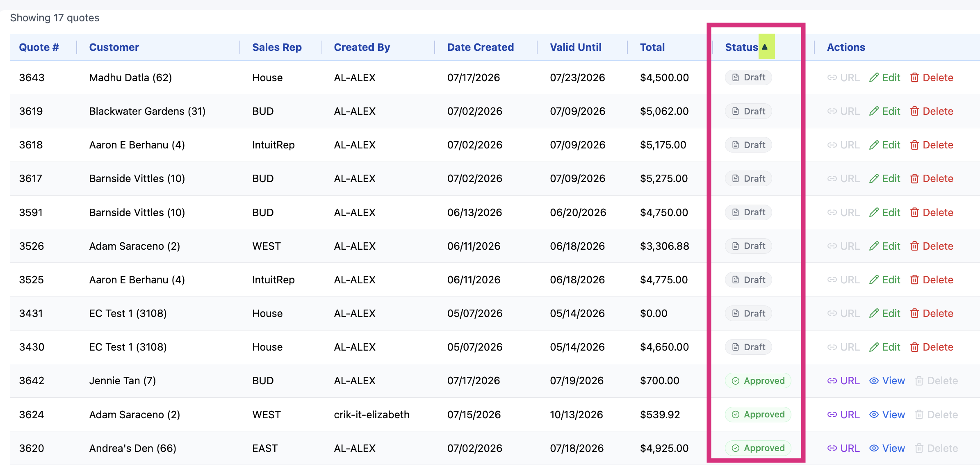
Task: Click the trash Delete icon for quote 3431
Action: (914, 313)
